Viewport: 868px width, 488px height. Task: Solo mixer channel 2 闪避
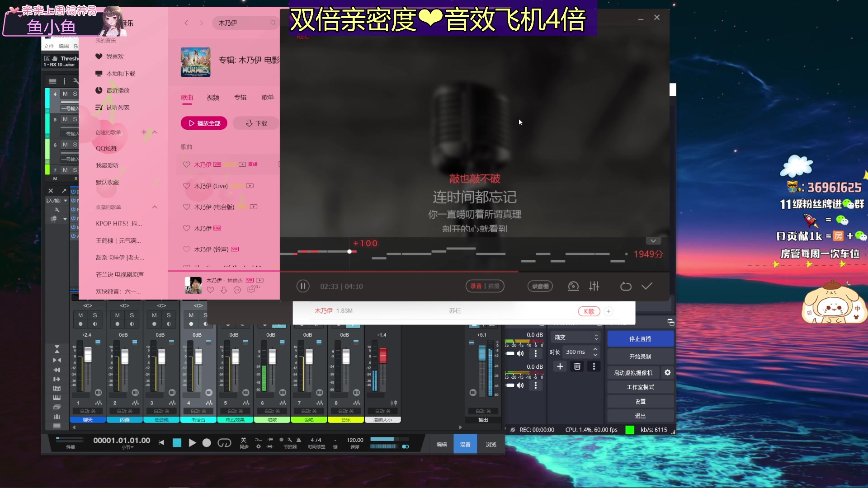[x=132, y=315]
